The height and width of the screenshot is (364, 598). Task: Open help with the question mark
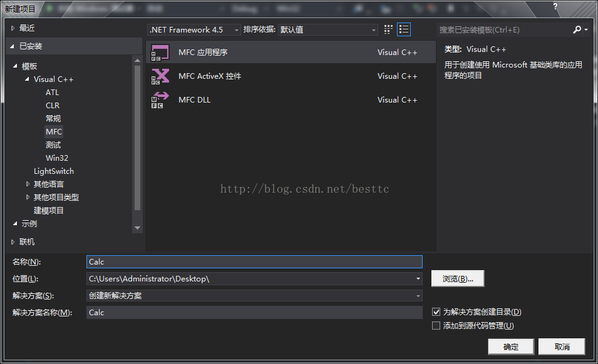coord(555,6)
